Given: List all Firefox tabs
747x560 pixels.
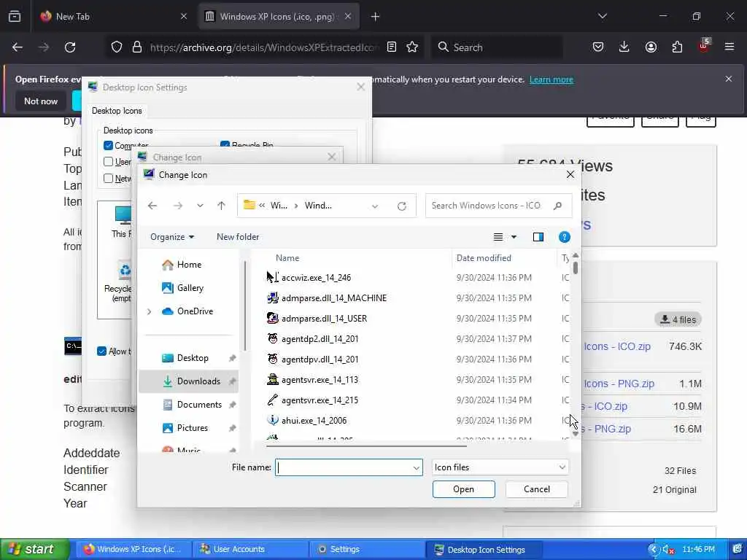Looking at the screenshot, I should [603, 17].
